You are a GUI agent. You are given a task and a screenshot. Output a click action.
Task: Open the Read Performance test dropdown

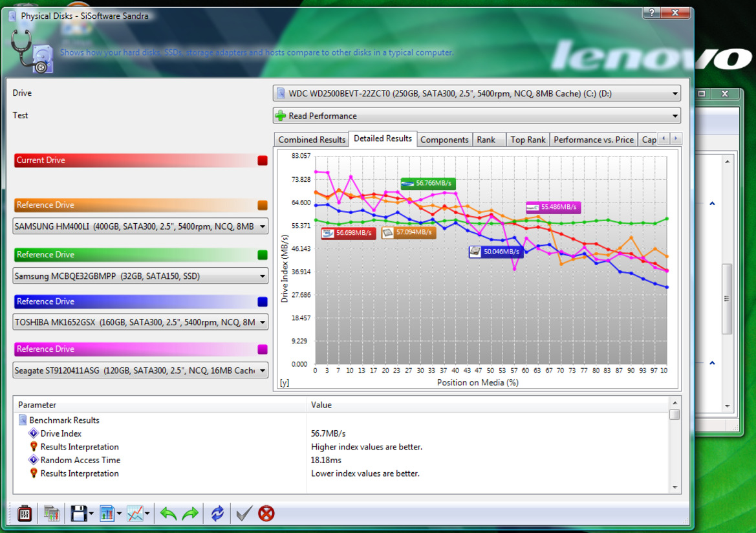pos(477,116)
